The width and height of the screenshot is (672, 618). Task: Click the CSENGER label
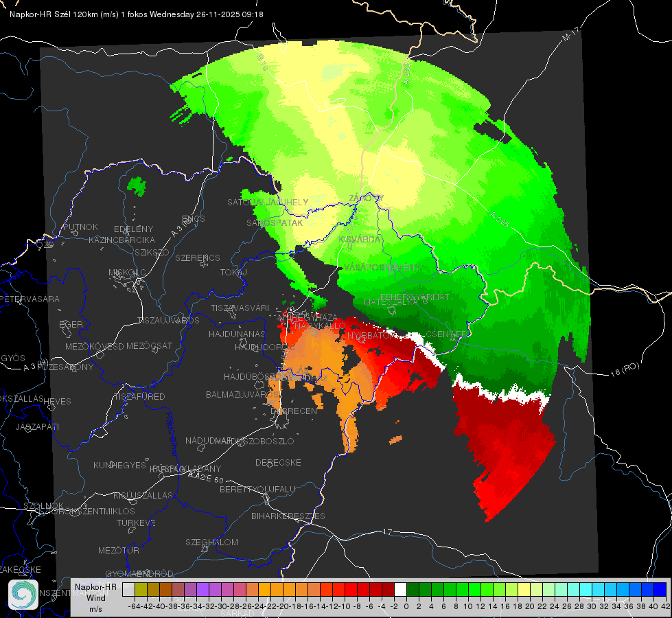[447, 334]
